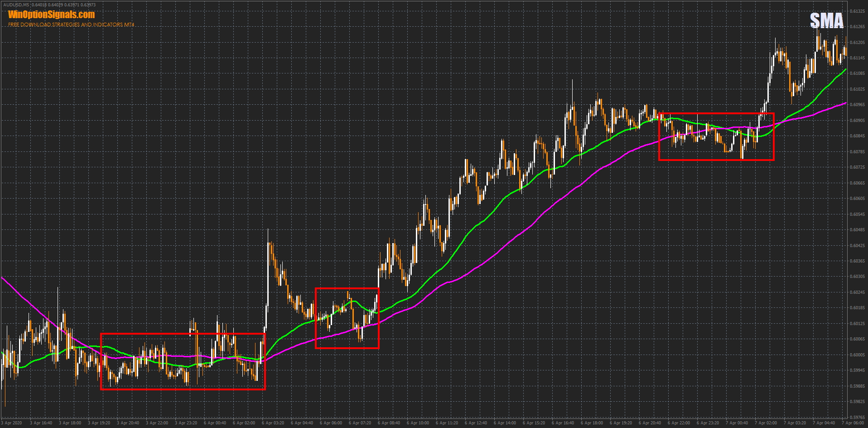Viewport: 868px width, 428px height.
Task: Select the "3 Apr 2020" date label
Action: click(11, 423)
